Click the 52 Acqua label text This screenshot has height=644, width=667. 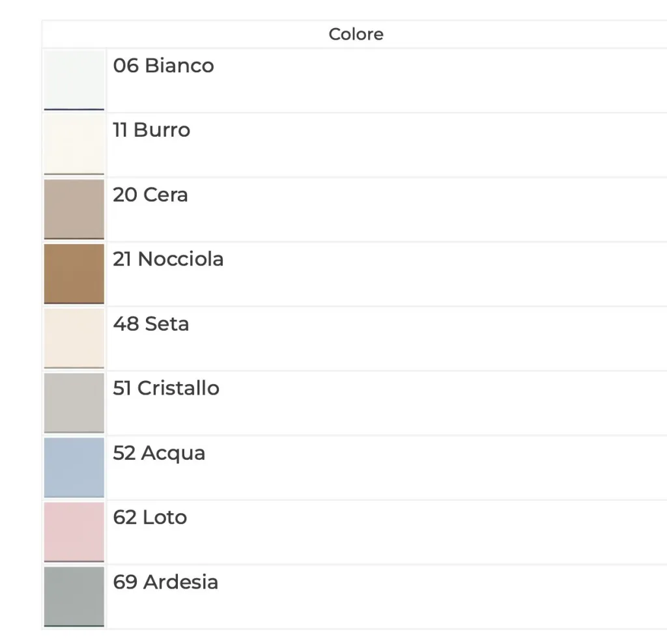pyautogui.click(x=159, y=453)
